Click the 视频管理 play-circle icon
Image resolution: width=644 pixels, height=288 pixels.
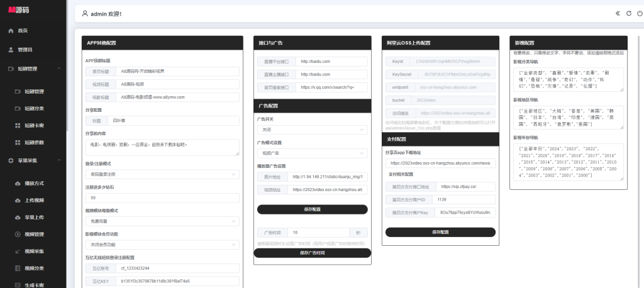click(18, 234)
